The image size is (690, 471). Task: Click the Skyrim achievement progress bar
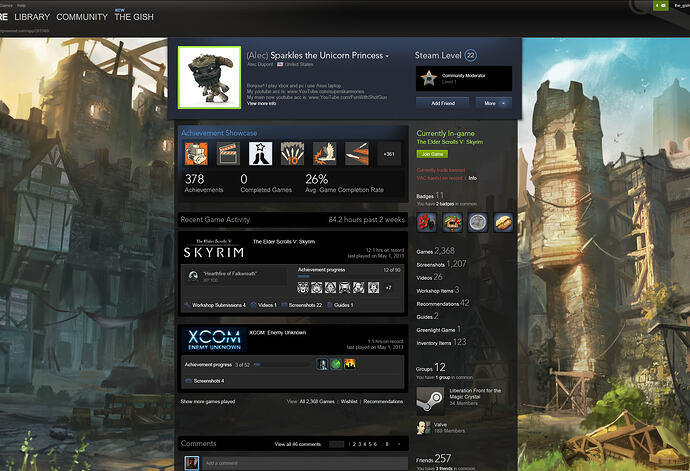[x=349, y=276]
